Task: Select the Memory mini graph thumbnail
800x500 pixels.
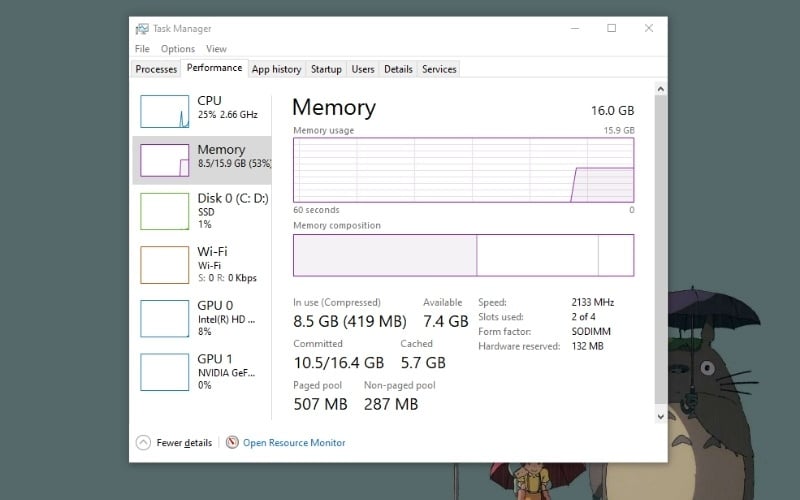Action: 164,160
